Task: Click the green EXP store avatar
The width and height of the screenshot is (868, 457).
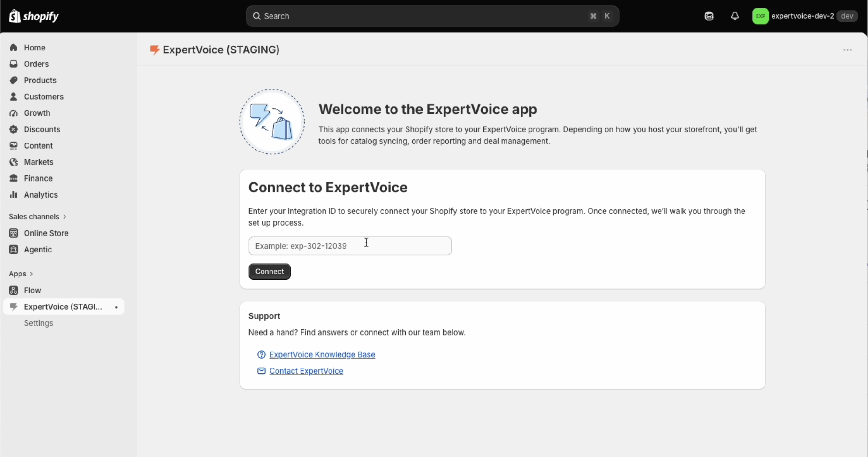Action: (x=760, y=16)
